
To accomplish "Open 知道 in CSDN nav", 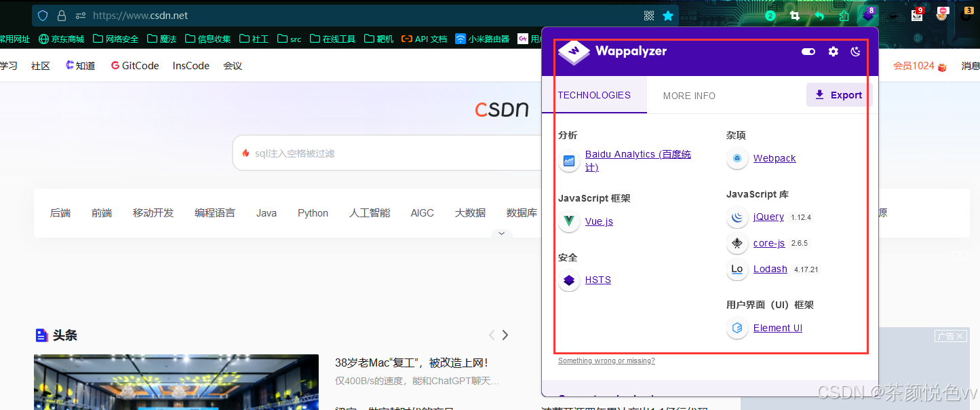I will pos(81,66).
